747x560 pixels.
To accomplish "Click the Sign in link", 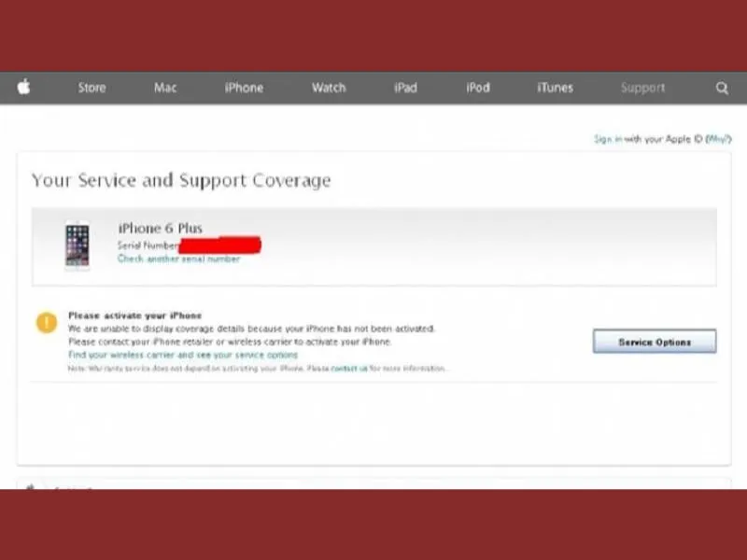I will [608, 139].
